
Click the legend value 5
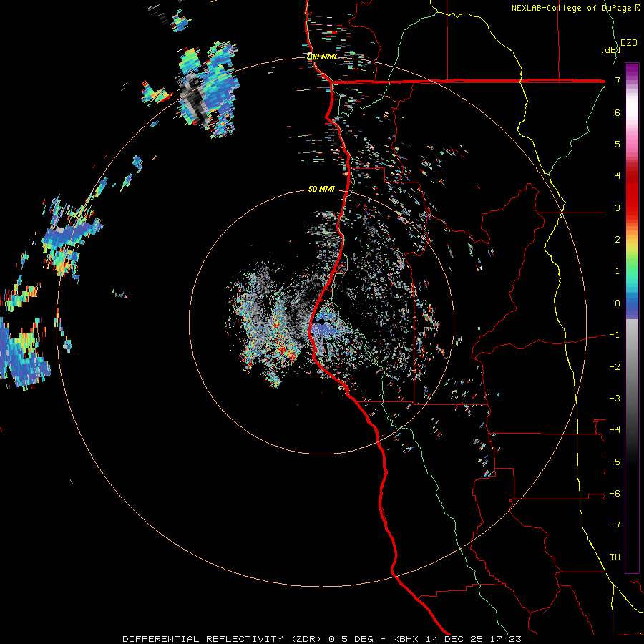618,144
